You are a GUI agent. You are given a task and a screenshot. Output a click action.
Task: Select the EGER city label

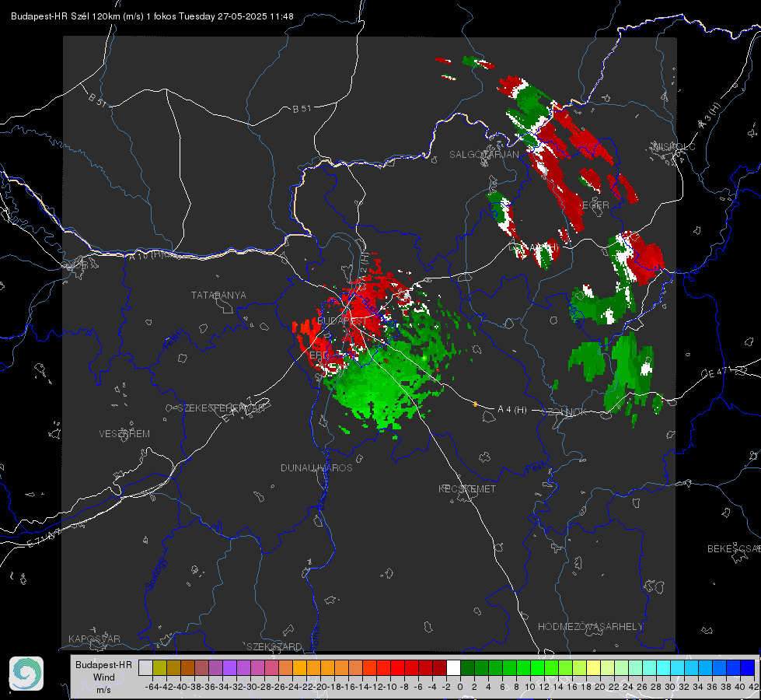(595, 205)
